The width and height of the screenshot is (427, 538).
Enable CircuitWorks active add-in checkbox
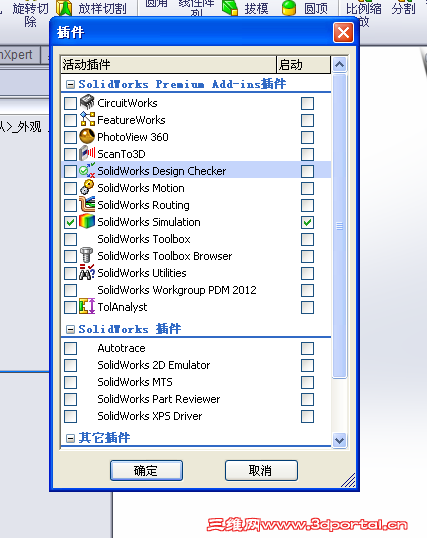tap(70, 103)
